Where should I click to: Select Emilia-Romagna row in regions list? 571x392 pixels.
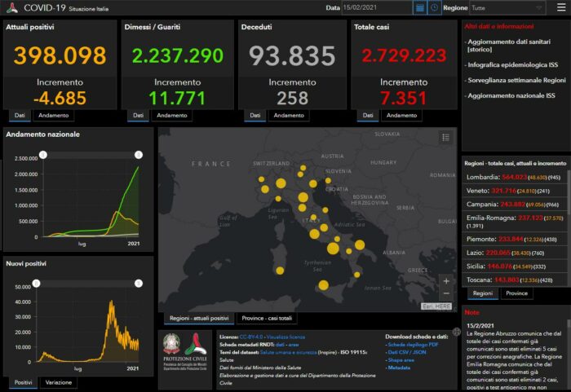tap(515, 222)
